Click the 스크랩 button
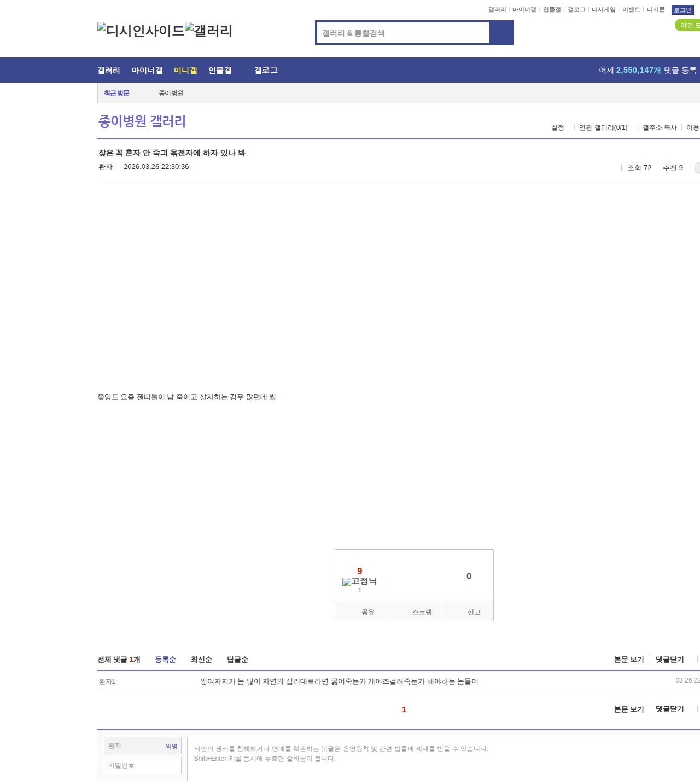700x781 pixels. (x=415, y=611)
